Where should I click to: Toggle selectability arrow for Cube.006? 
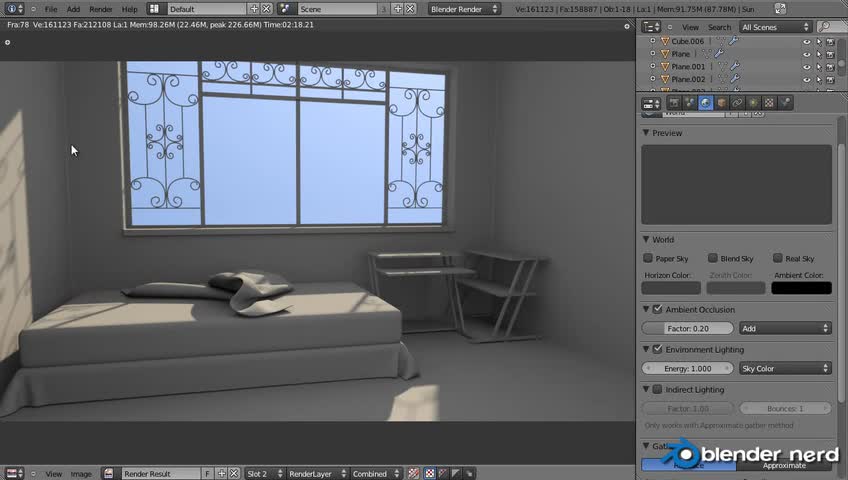click(819, 42)
